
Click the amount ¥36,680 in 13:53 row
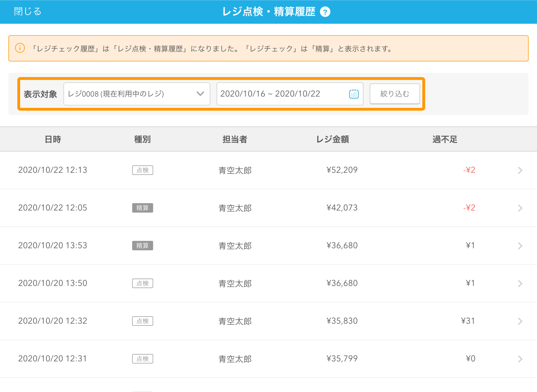(x=342, y=245)
